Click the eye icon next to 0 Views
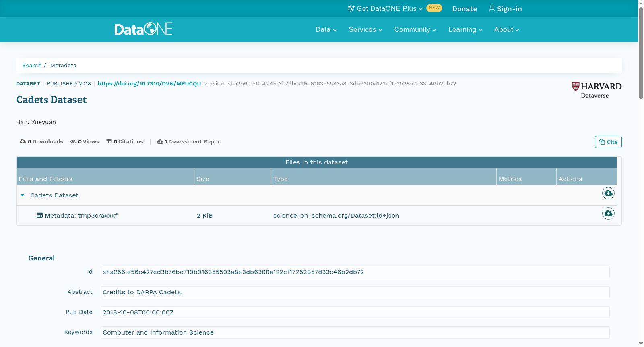 point(73,141)
